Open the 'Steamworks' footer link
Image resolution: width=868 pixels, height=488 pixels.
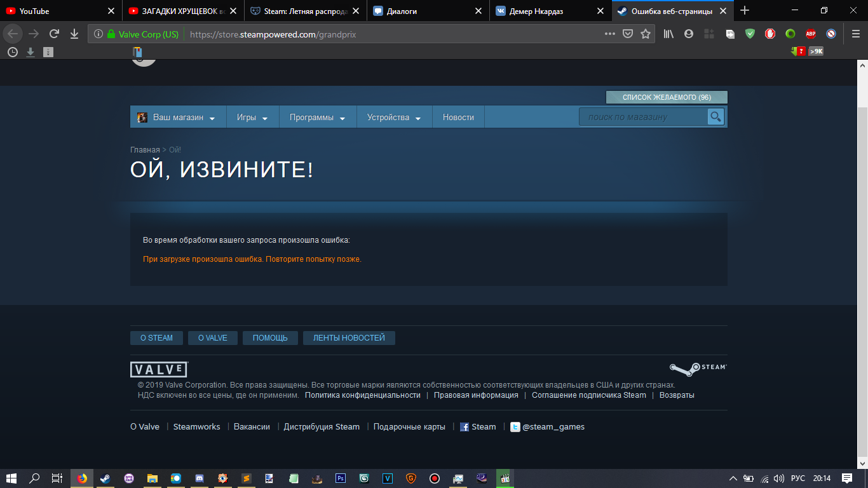pyautogui.click(x=197, y=427)
